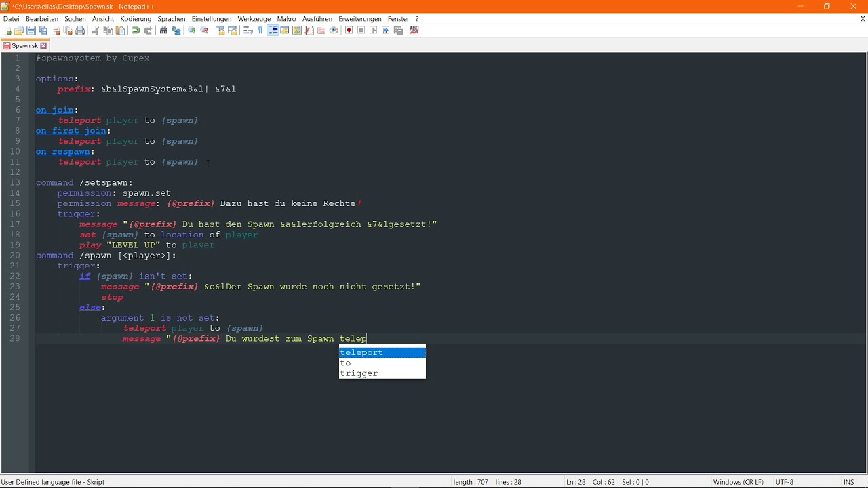Image resolution: width=868 pixels, height=488 pixels.
Task: Open the Ansicht menu
Action: click(x=103, y=19)
